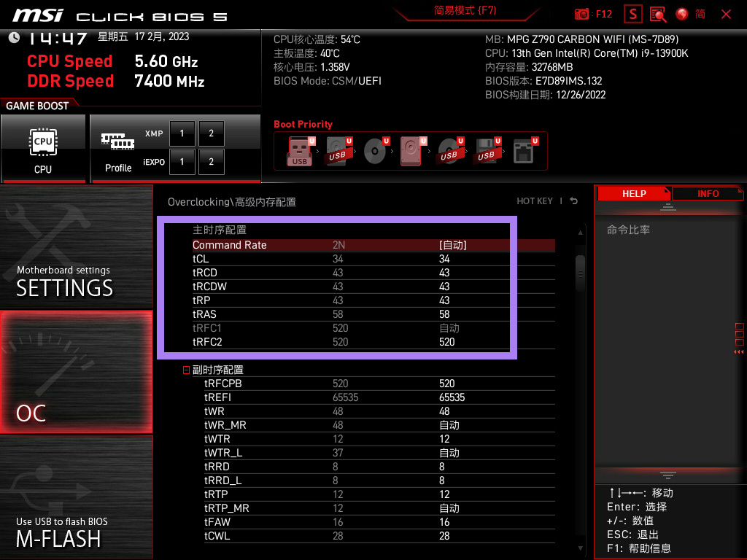
Task: Toggle the CPU Game Boost button
Action: (x=43, y=149)
